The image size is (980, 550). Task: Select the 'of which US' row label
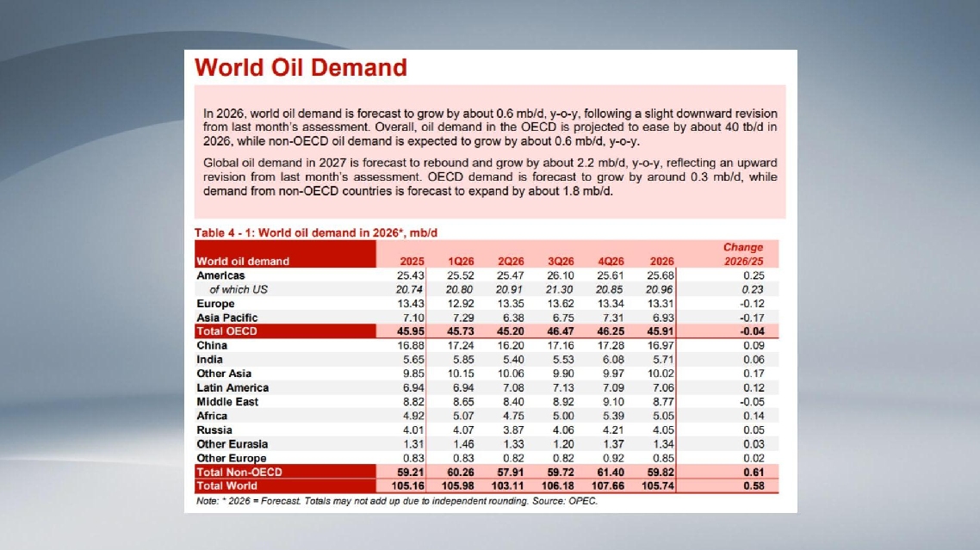coord(239,289)
